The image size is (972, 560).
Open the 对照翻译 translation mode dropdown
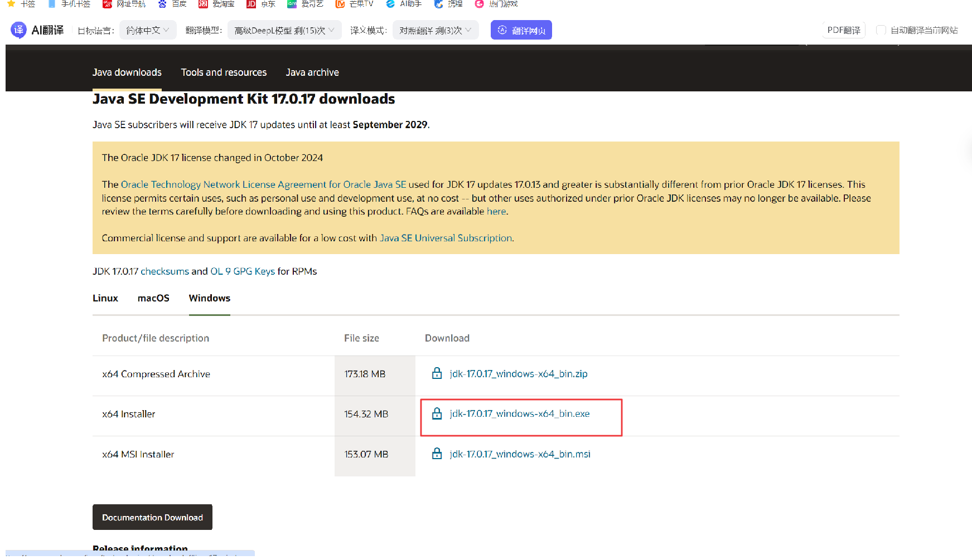435,30
